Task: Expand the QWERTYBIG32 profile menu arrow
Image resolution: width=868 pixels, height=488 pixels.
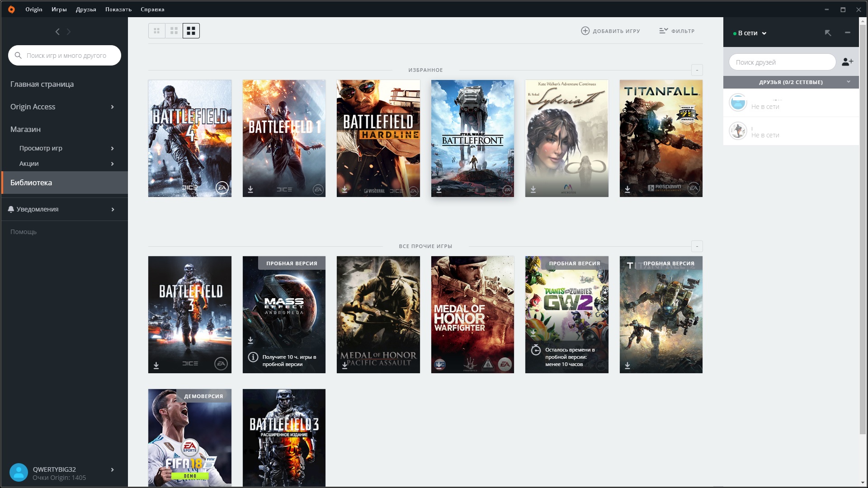Action: [x=112, y=469]
